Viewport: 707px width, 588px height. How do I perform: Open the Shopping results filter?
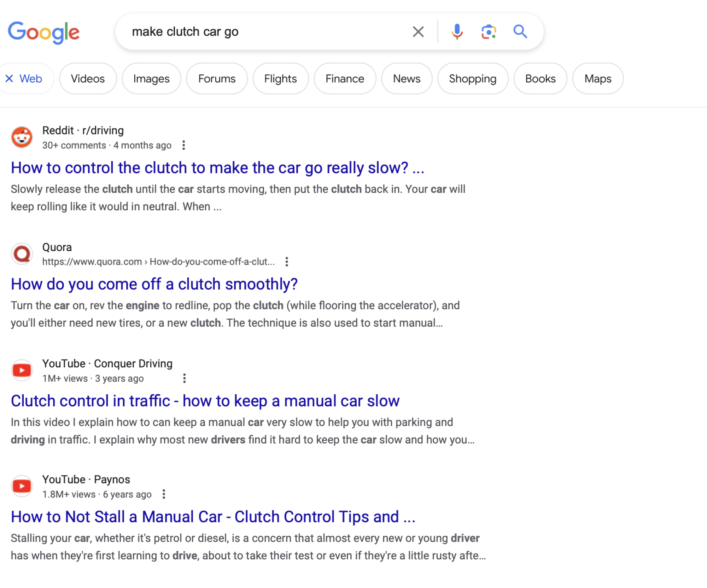point(473,78)
